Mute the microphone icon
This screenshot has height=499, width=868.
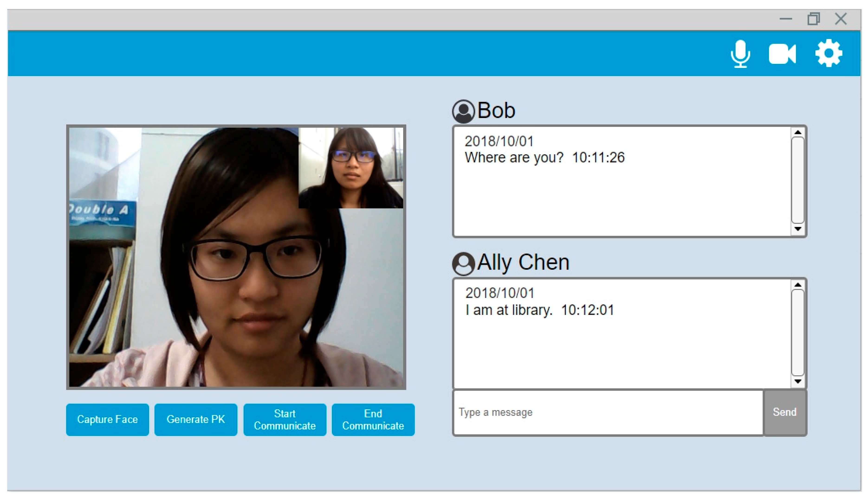tap(740, 54)
